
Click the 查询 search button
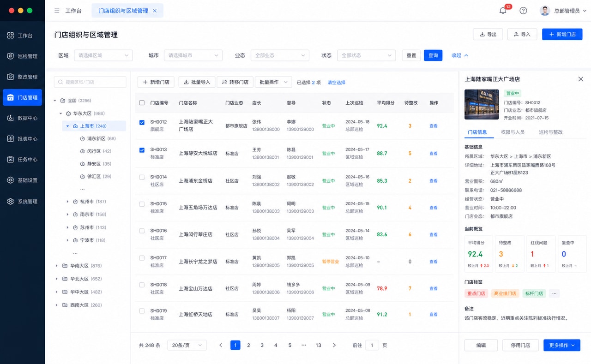[x=433, y=55]
